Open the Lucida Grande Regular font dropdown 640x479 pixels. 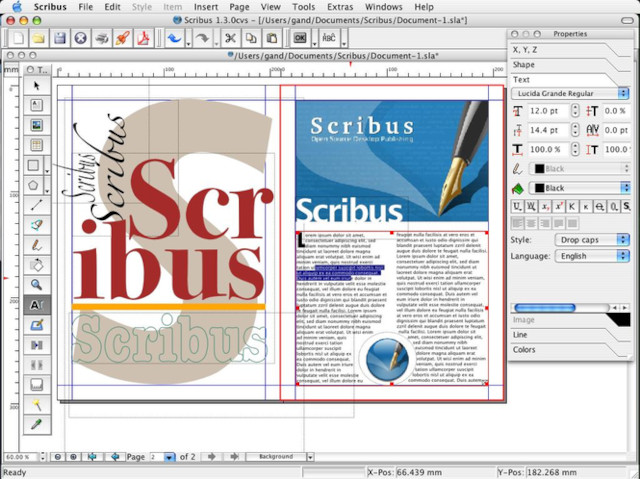pyautogui.click(x=570, y=93)
